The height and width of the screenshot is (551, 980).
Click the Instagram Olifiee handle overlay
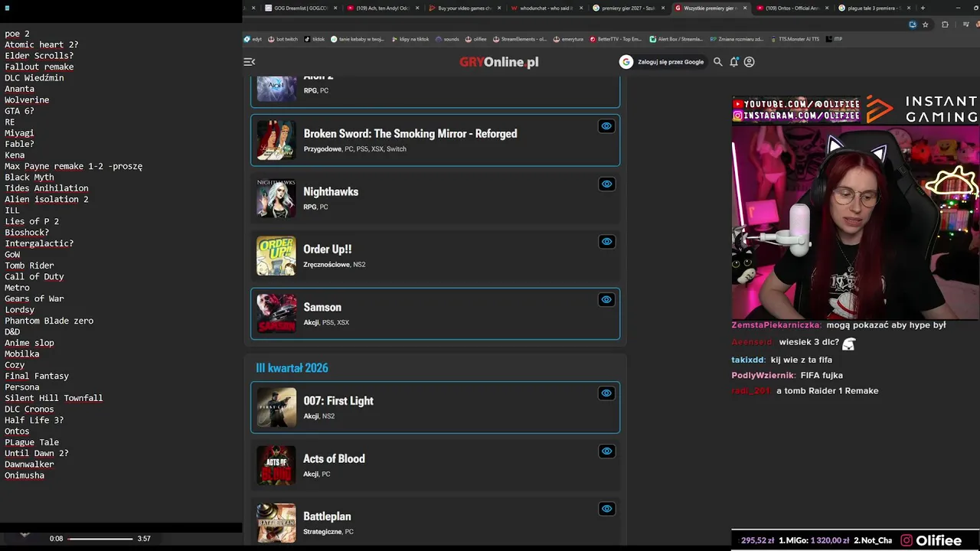tap(796, 116)
